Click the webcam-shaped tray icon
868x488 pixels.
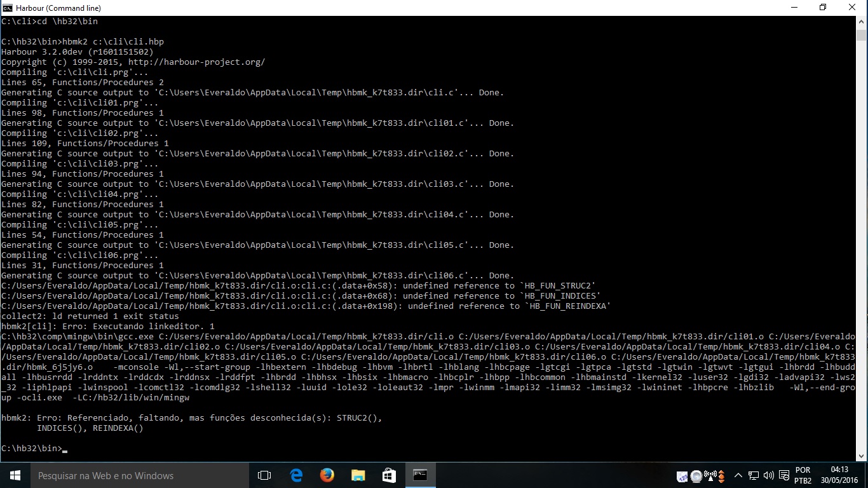coord(696,476)
